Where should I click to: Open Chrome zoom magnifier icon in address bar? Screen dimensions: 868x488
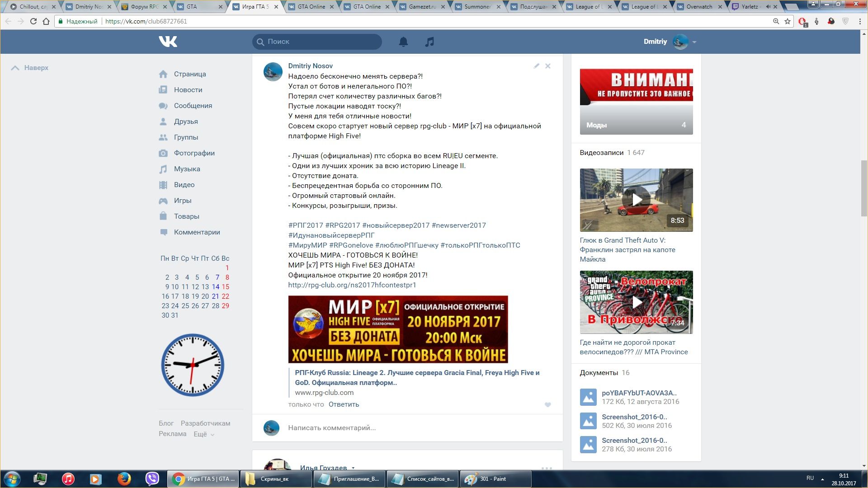(776, 21)
